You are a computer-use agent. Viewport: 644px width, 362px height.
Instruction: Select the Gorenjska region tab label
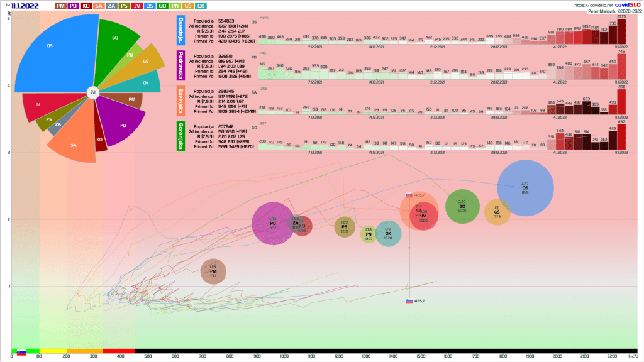pyautogui.click(x=182, y=137)
